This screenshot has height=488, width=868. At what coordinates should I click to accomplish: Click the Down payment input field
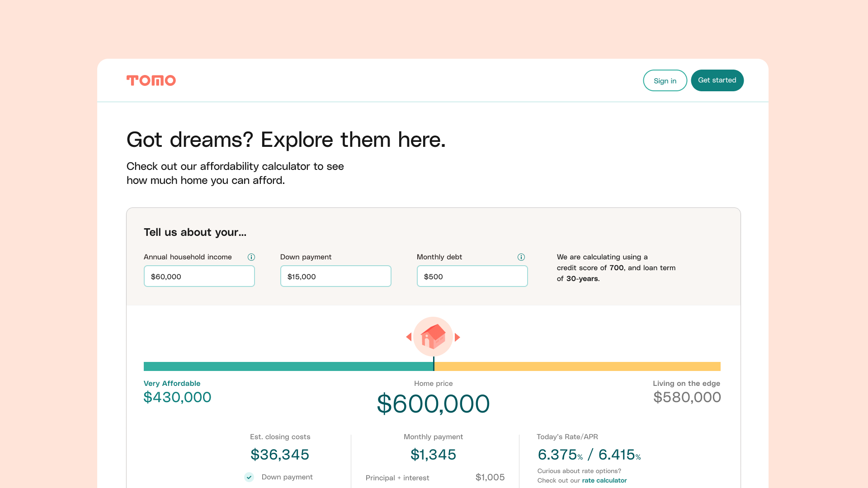click(336, 276)
